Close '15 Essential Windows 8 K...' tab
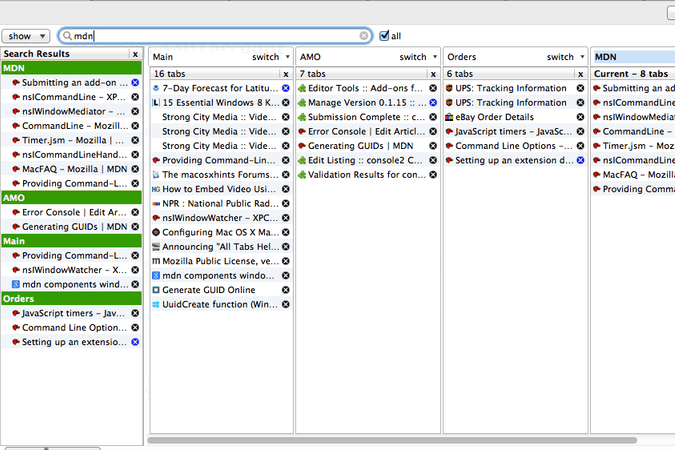The width and height of the screenshot is (675, 450). tap(285, 102)
